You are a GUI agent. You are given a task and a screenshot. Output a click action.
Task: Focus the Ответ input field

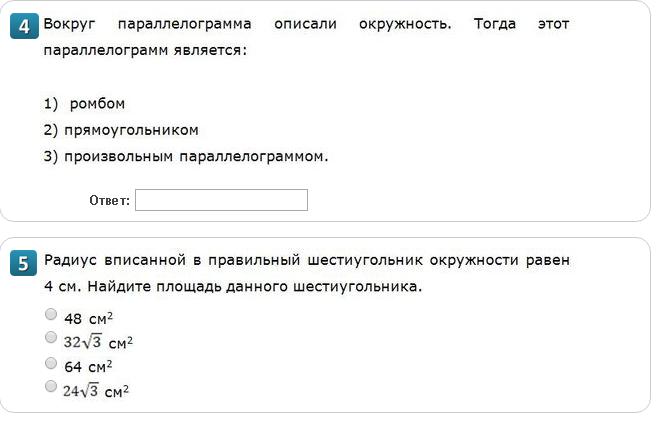point(221,200)
